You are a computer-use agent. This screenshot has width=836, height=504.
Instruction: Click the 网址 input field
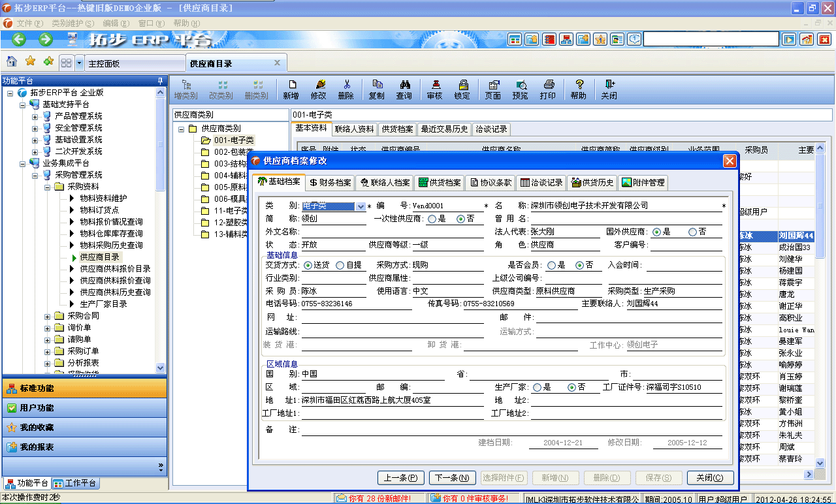click(x=392, y=319)
